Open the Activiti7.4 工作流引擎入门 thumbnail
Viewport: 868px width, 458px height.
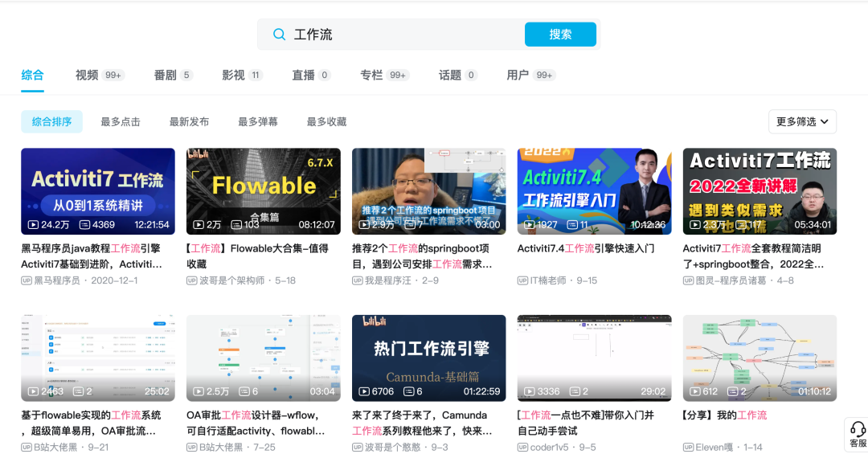click(x=594, y=191)
